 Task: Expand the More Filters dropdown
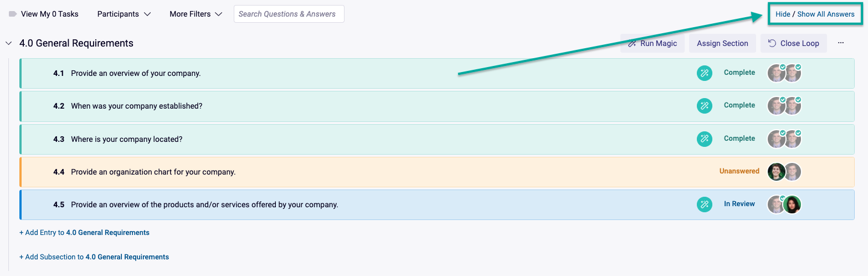click(196, 14)
